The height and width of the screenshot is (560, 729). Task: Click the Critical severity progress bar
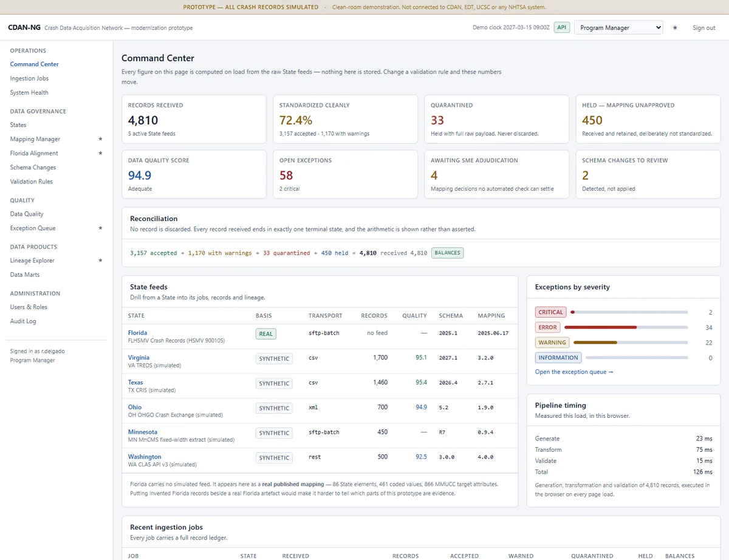click(x=629, y=312)
